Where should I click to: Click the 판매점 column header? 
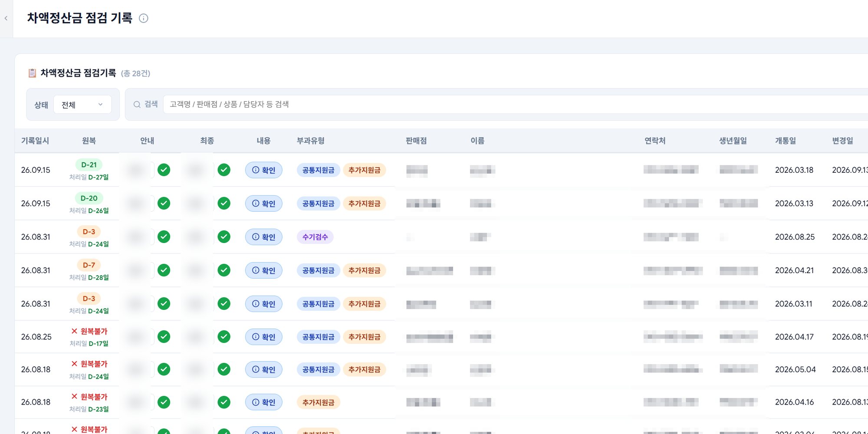pos(416,141)
